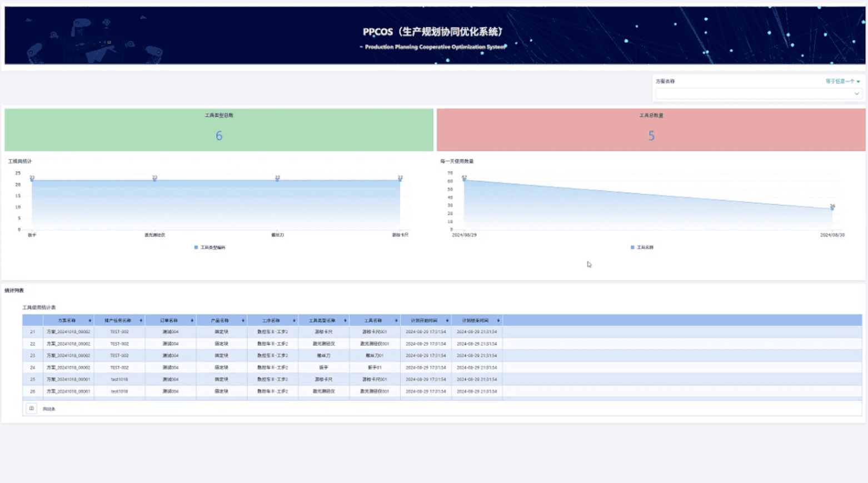Sort the table by the 方案名称 column icon
Viewport: 868px width, 483px height.
[89, 320]
